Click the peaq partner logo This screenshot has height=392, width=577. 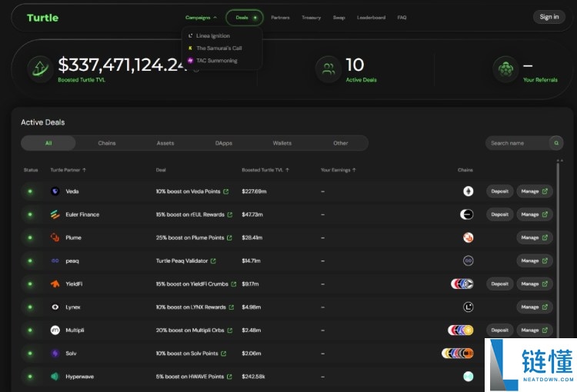[x=55, y=261]
